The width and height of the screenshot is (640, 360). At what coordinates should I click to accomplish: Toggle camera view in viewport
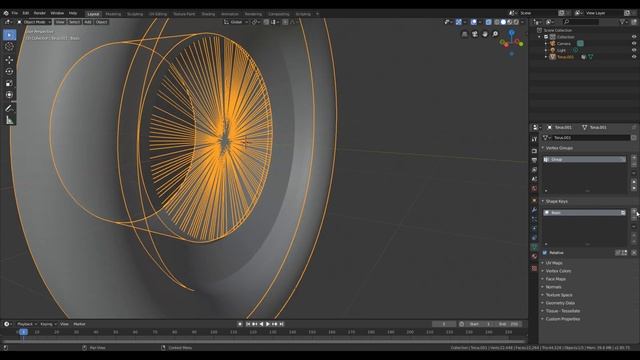[475, 34]
